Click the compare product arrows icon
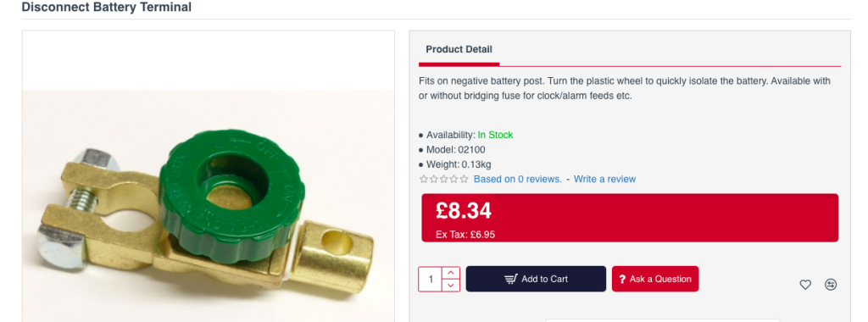 click(831, 285)
